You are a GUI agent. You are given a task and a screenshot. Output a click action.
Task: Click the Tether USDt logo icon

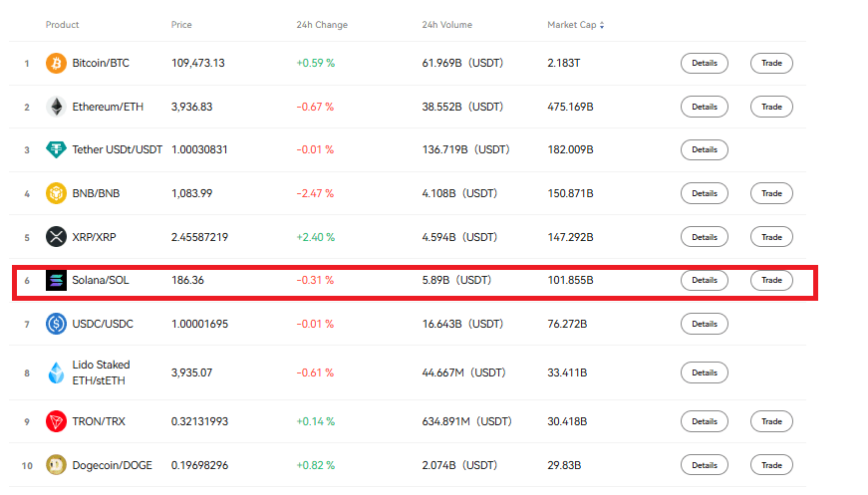(57, 149)
